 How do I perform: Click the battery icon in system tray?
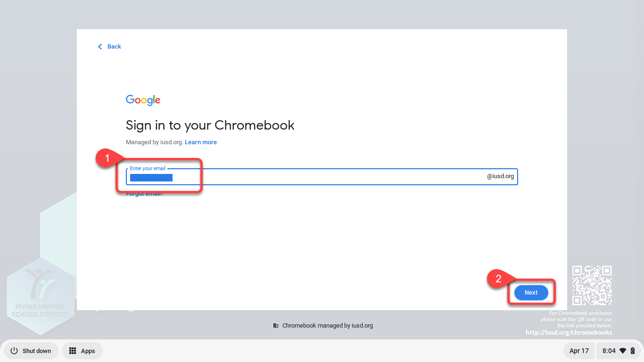633,351
